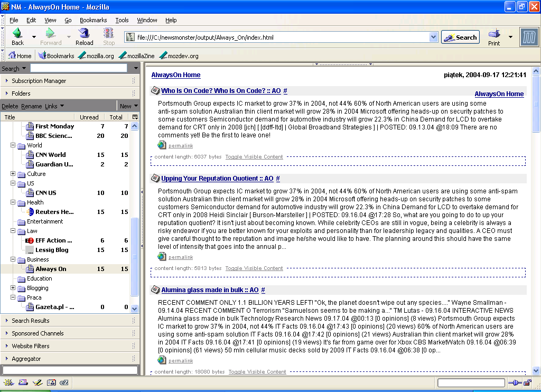Open the Edit menu
541x392 pixels.
point(31,20)
